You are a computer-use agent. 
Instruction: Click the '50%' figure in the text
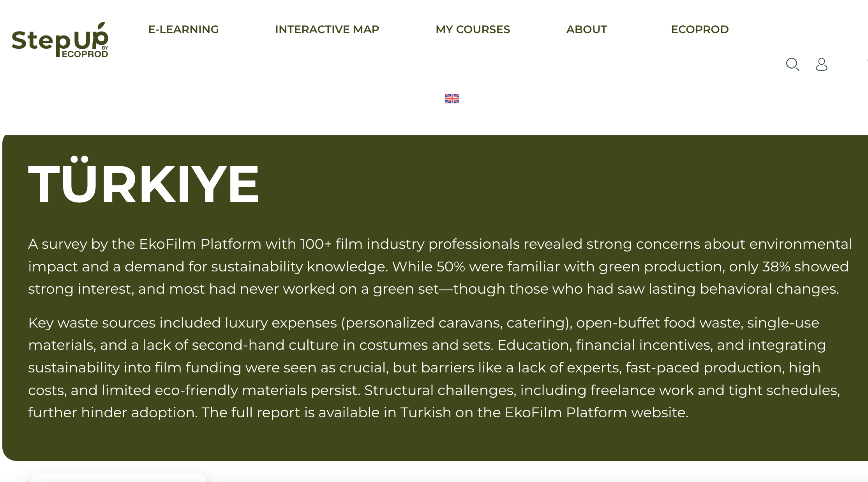[x=450, y=267]
